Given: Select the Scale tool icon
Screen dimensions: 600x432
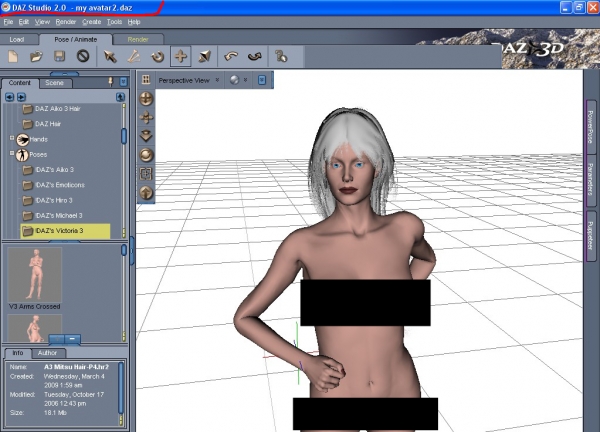Looking at the screenshot, I should tap(205, 57).
